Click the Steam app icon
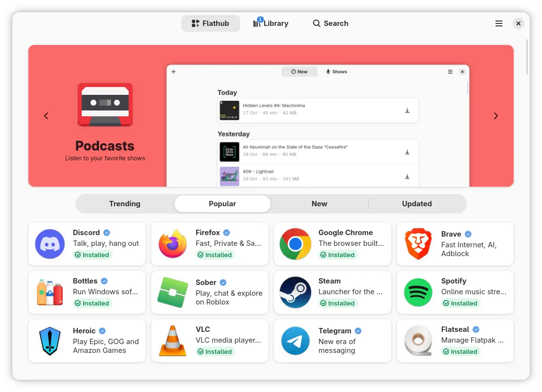Screen dimensions: 542x392 [x=295, y=292]
